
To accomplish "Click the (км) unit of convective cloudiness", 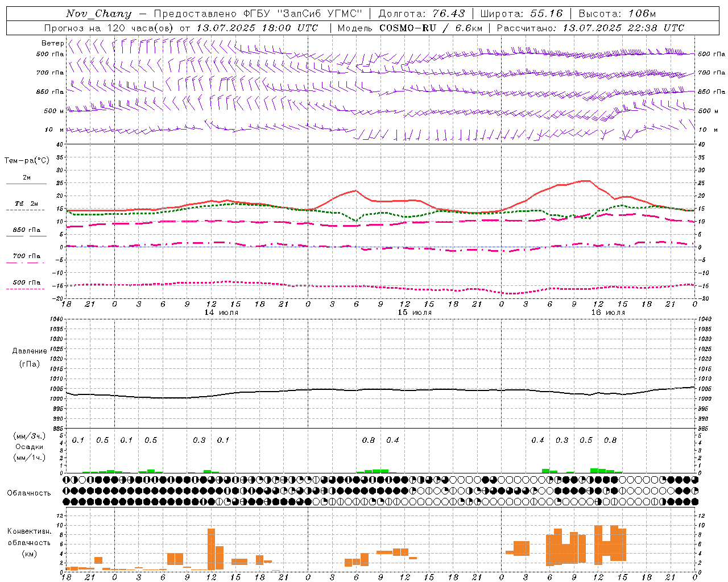I will pyautogui.click(x=29, y=554).
